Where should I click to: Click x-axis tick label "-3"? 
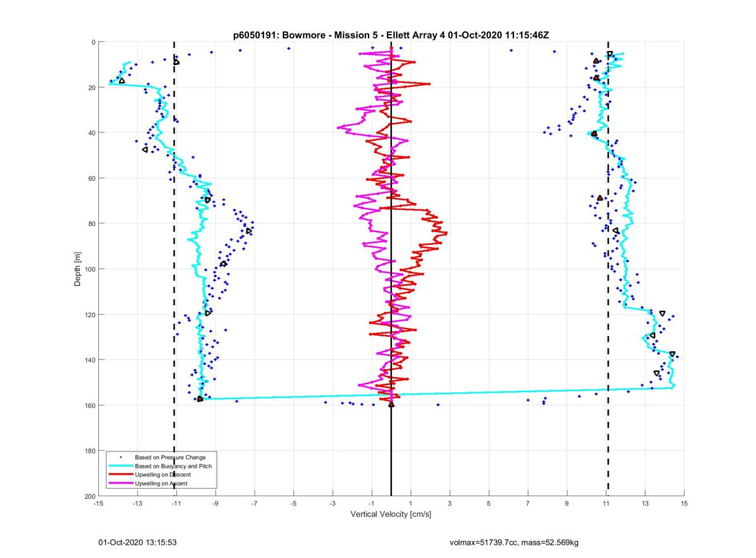click(x=333, y=504)
